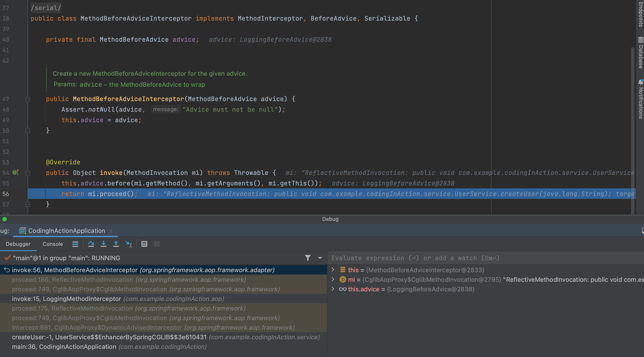Image resolution: width=644 pixels, height=357 pixels.
Task: Open the Database sidebar tool window
Action: pos(640,53)
